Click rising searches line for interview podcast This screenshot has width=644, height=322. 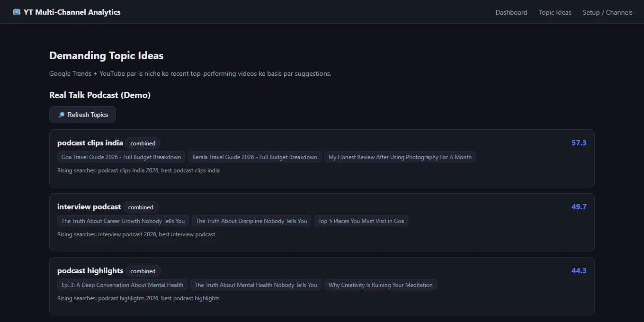click(x=136, y=234)
